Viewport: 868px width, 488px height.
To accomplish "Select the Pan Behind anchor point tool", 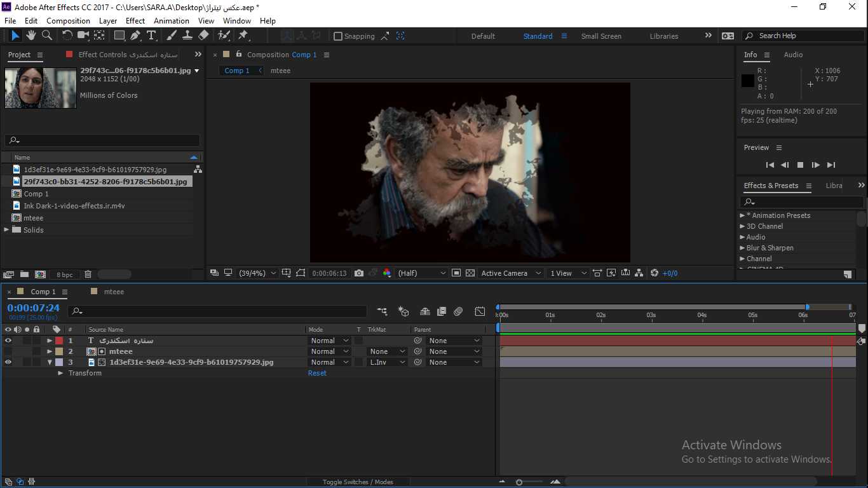I will click(100, 36).
